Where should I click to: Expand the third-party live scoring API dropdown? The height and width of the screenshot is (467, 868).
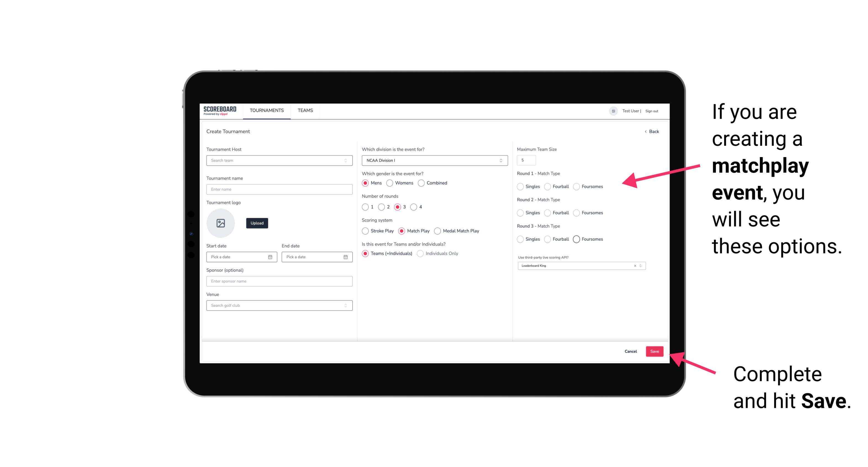639,266
